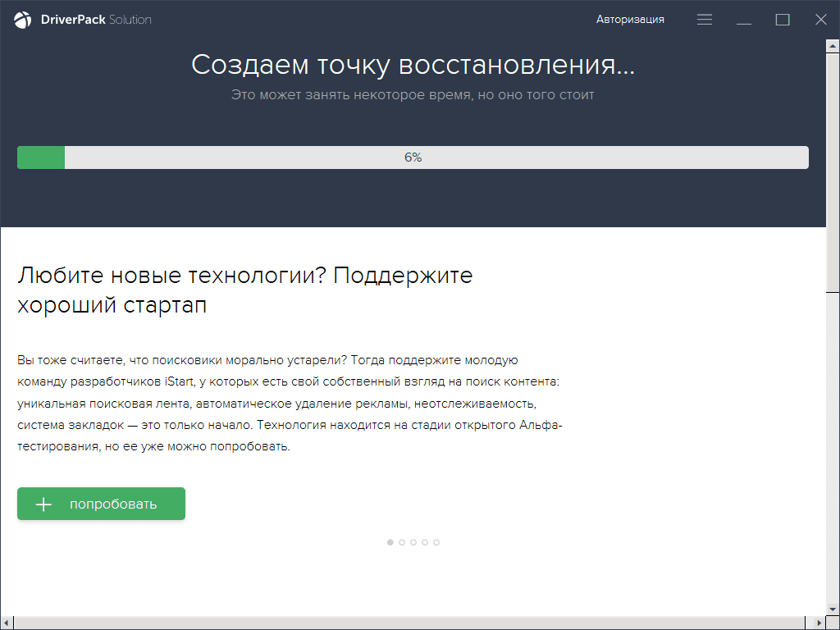Switch to the second carousel slide dot
Viewport: 840px width, 630px height.
coord(402,542)
